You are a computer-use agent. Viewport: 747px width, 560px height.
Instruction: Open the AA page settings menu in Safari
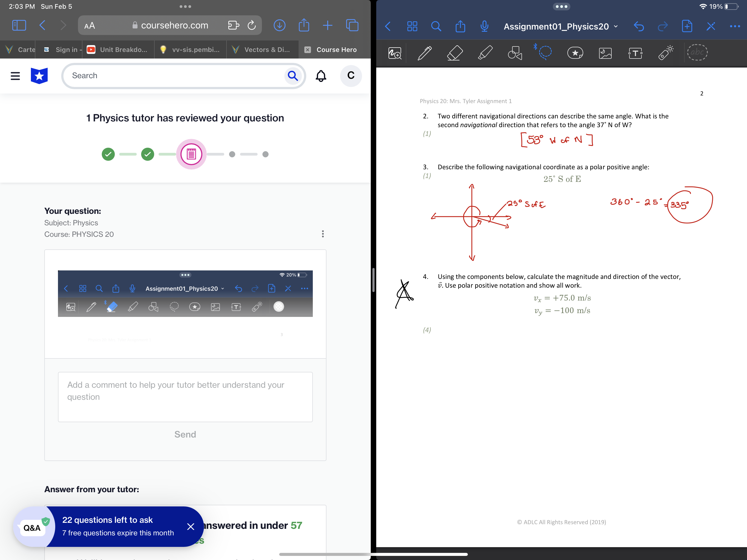click(89, 25)
